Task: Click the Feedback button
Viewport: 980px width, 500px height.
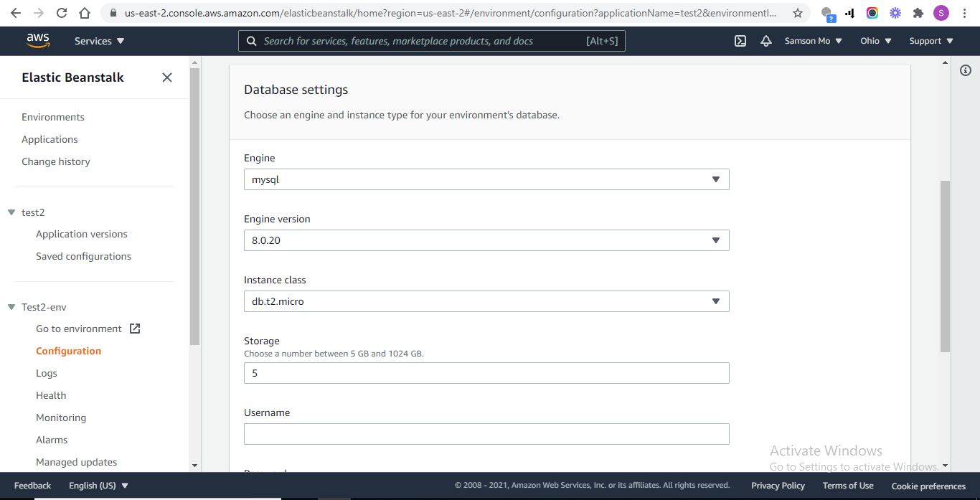Action: point(32,486)
